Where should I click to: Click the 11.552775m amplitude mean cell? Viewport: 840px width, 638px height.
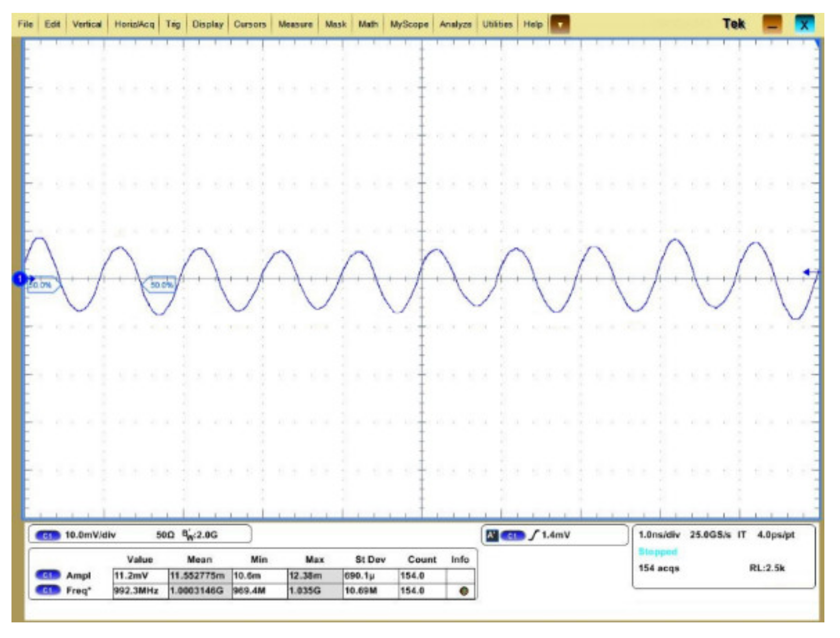tap(201, 576)
